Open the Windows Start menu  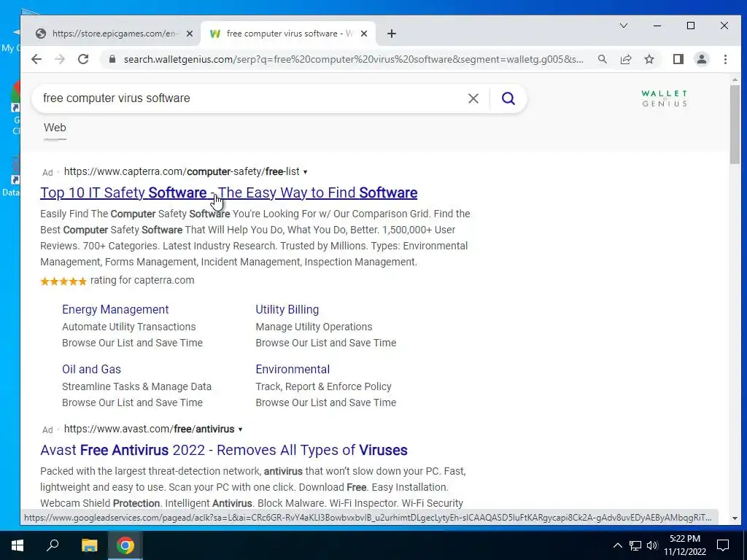coord(18,545)
